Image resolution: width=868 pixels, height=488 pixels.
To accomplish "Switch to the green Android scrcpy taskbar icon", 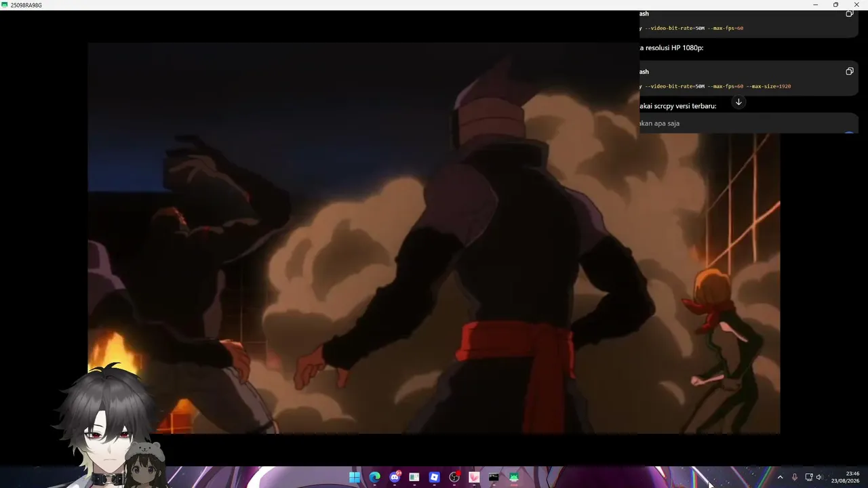I will click(x=514, y=477).
